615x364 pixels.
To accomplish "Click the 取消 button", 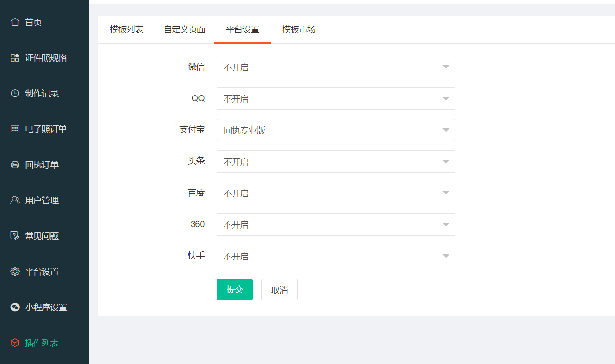I will (x=279, y=290).
